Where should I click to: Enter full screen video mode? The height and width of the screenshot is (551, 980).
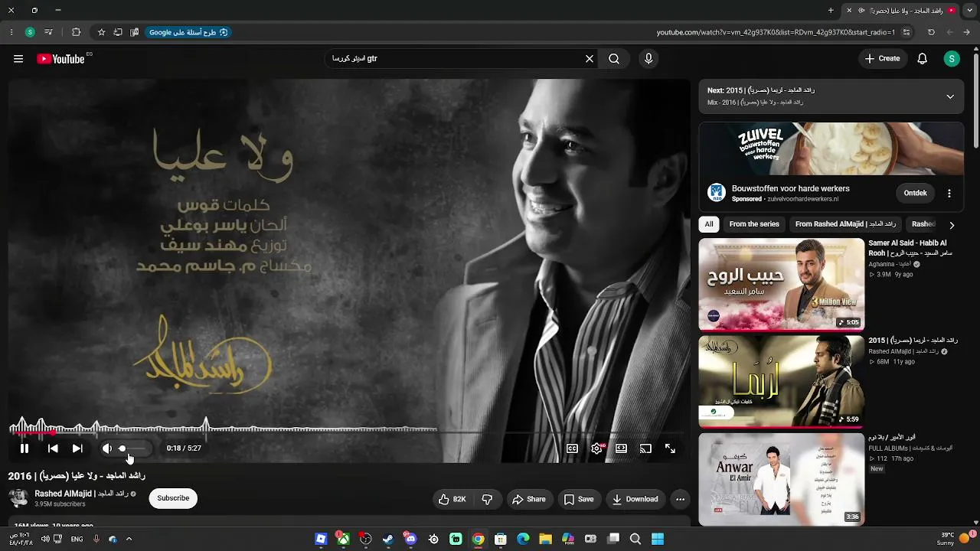670,448
